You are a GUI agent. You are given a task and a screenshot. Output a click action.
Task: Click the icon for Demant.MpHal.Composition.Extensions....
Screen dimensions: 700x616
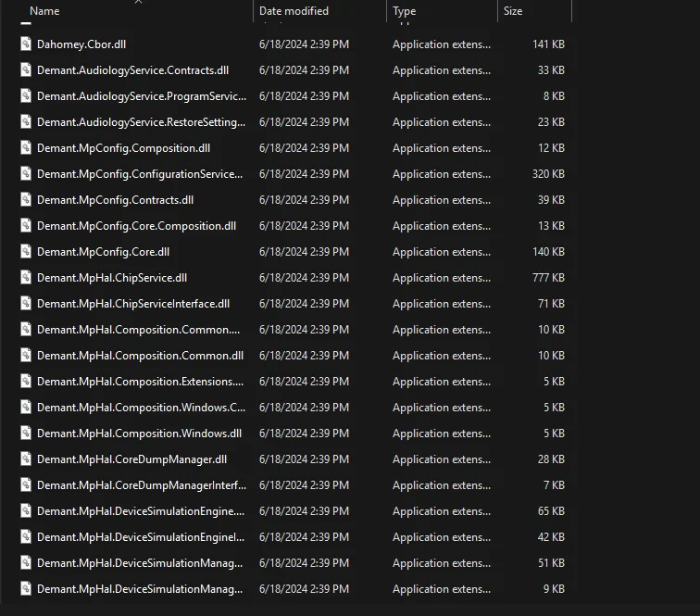coord(26,381)
